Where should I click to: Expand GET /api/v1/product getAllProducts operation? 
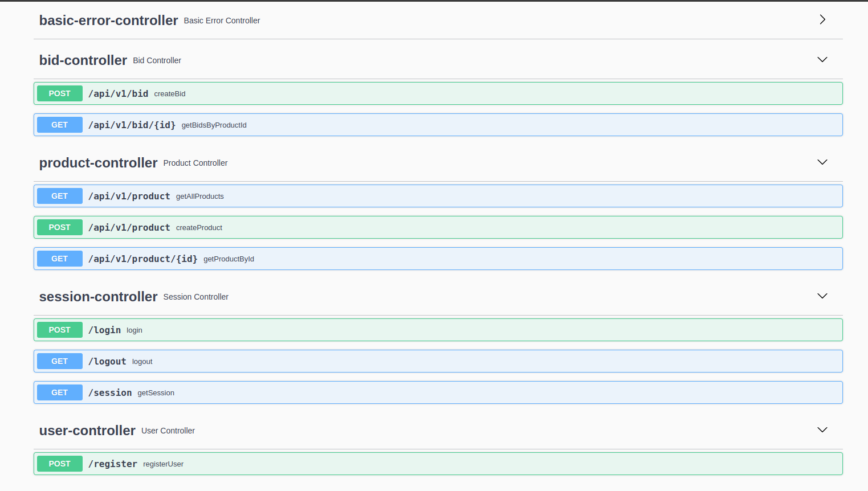click(x=438, y=196)
